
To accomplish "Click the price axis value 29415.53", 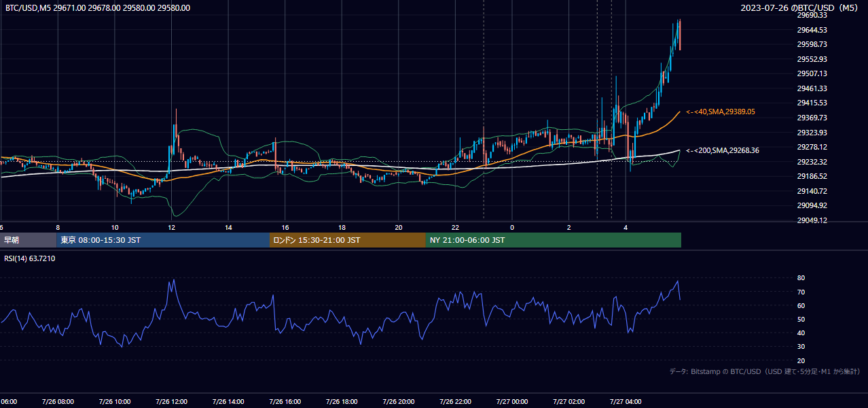I will click(x=812, y=103).
